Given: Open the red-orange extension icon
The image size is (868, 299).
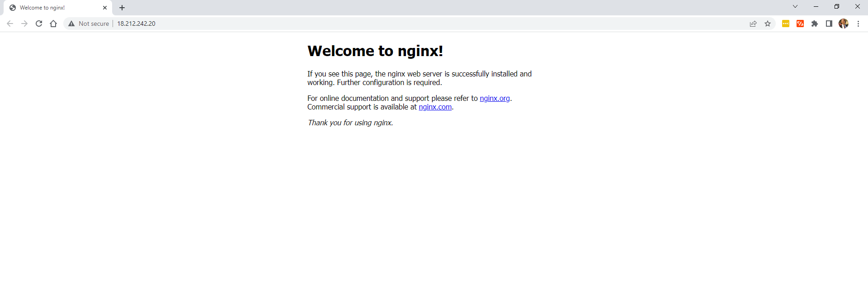Looking at the screenshot, I should 800,24.
